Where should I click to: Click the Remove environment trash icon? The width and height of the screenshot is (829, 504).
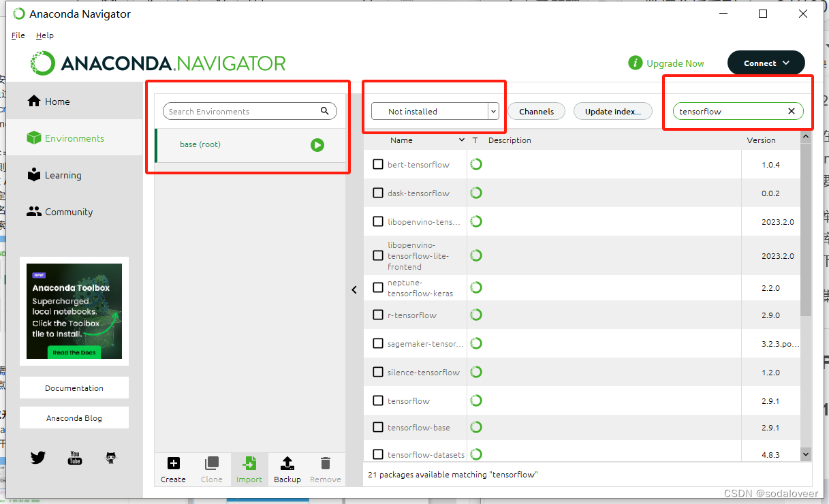[x=326, y=463]
